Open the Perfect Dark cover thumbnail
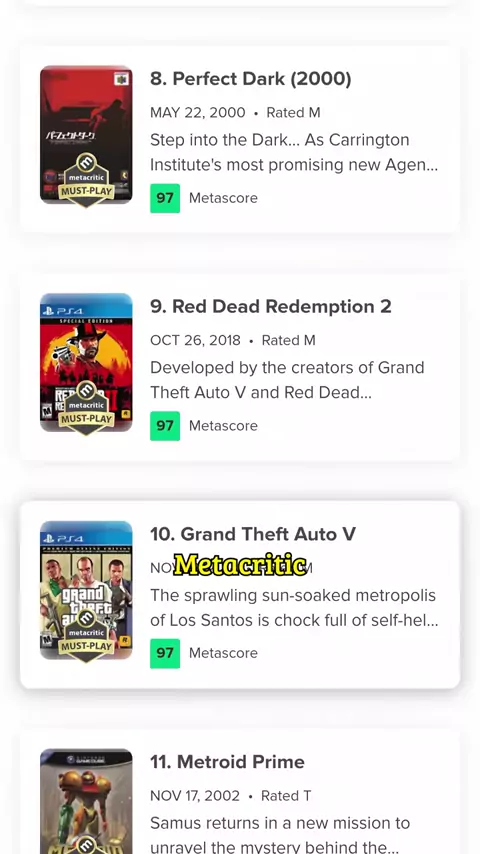The width and height of the screenshot is (480, 854). click(86, 135)
